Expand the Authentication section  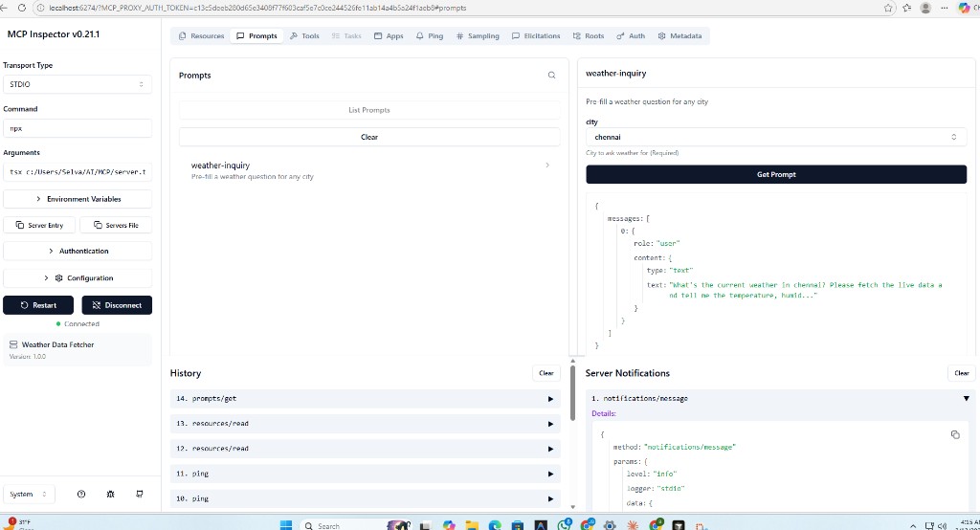point(78,251)
